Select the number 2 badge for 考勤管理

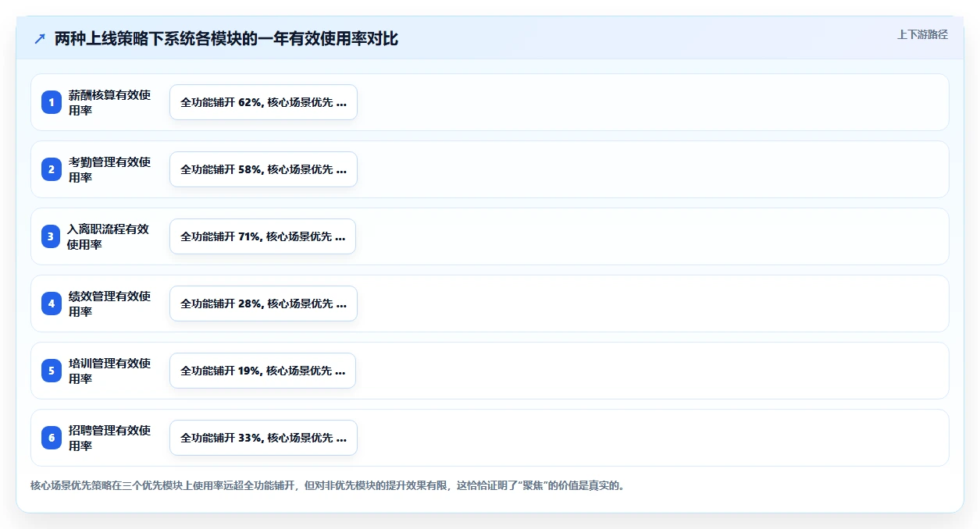[x=52, y=169]
